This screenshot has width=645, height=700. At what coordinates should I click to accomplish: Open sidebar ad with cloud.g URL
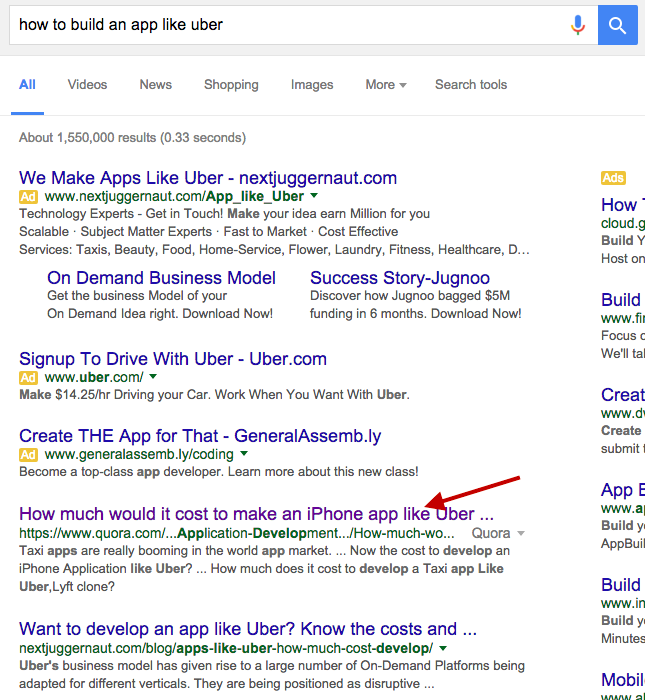click(623, 205)
